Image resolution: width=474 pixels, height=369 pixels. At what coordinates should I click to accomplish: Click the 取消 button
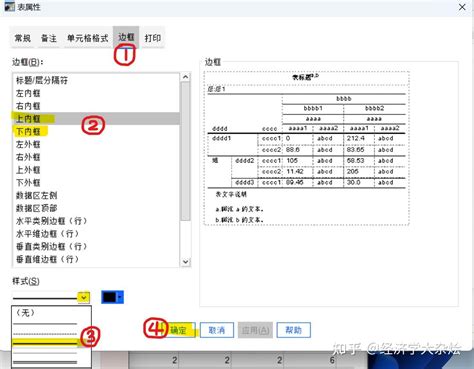coord(217,330)
